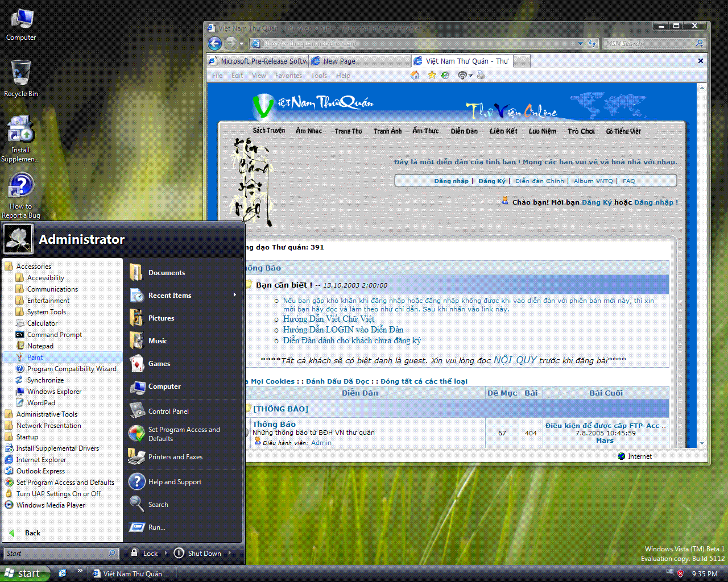Open the Accessories folder in Start menu
728x582 pixels.
pos(34,266)
